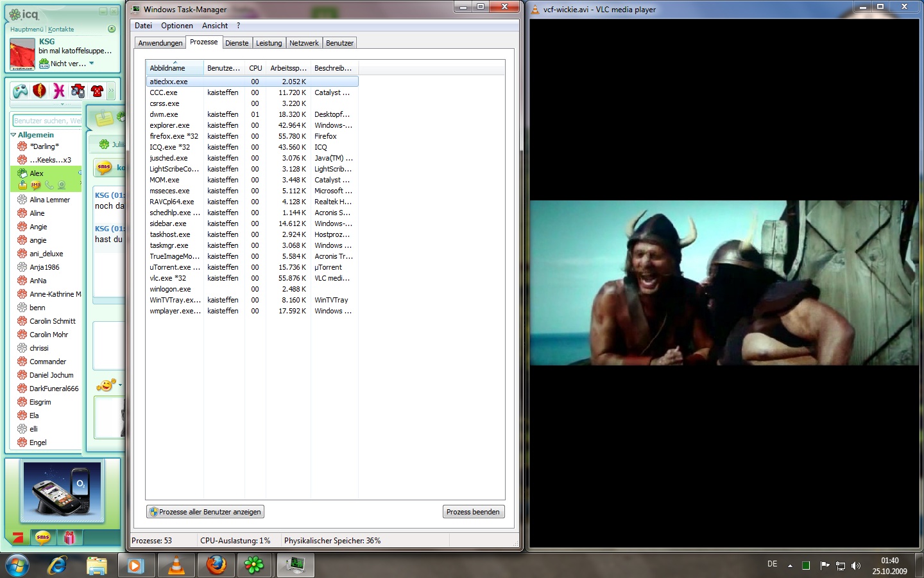Image resolution: width=924 pixels, height=578 pixels.
Task: Collapse the ICQ profile header round button
Action: [x=112, y=29]
